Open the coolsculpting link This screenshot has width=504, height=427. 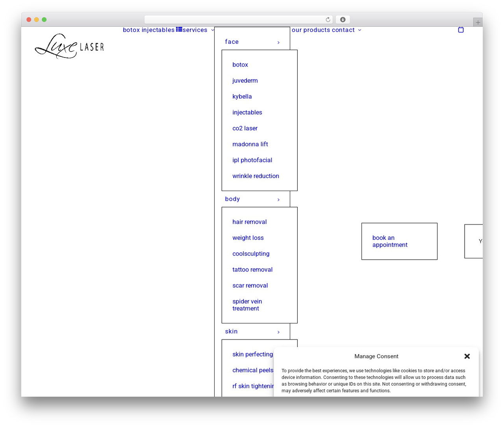coord(251,254)
